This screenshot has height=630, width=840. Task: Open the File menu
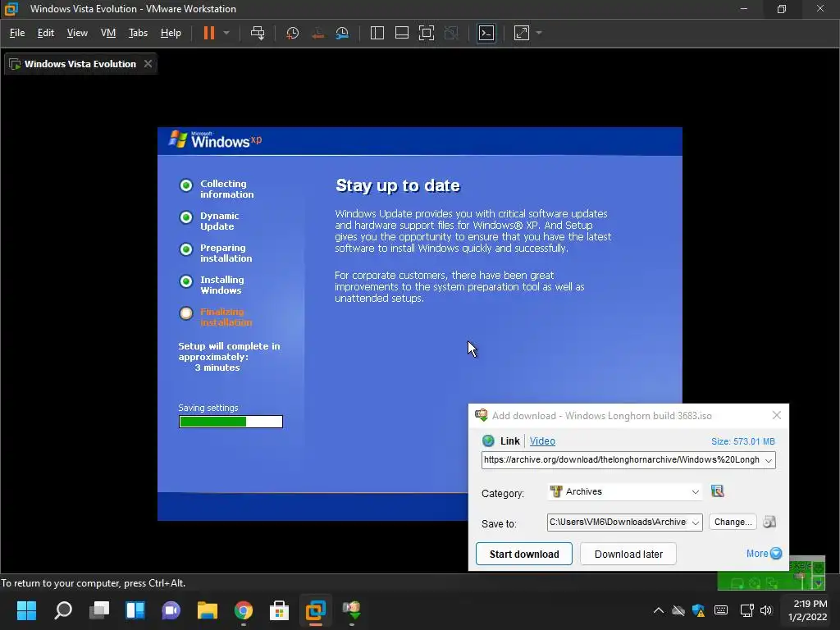(17, 33)
